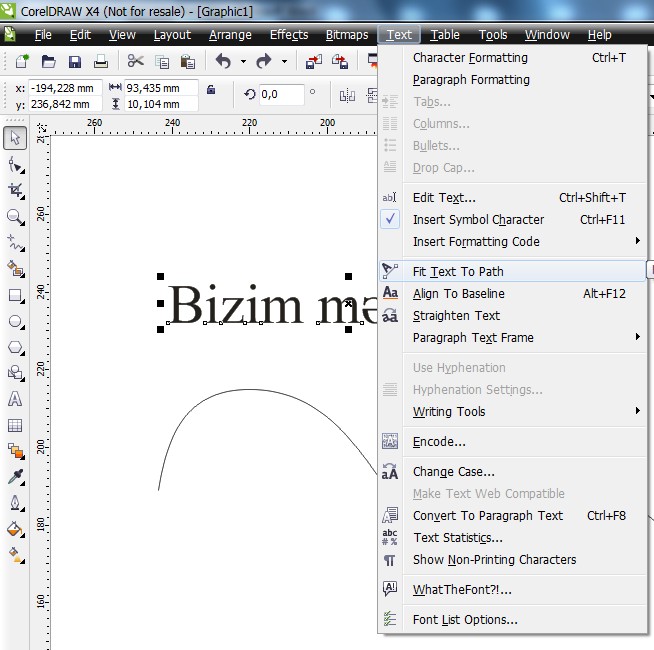The image size is (654, 650).
Task: Click the New document icon
Action: [x=22, y=61]
